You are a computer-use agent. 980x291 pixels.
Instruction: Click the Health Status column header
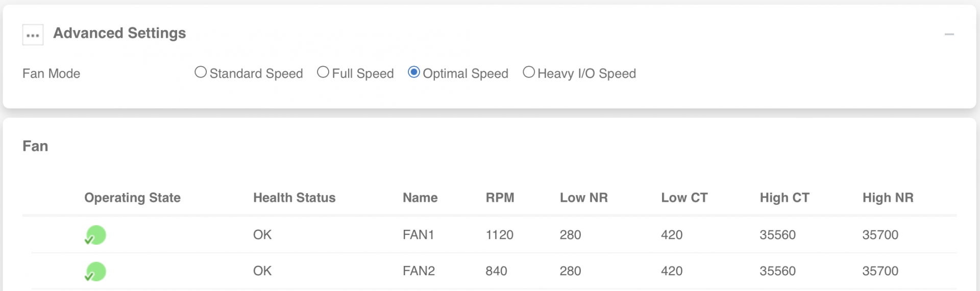[295, 198]
